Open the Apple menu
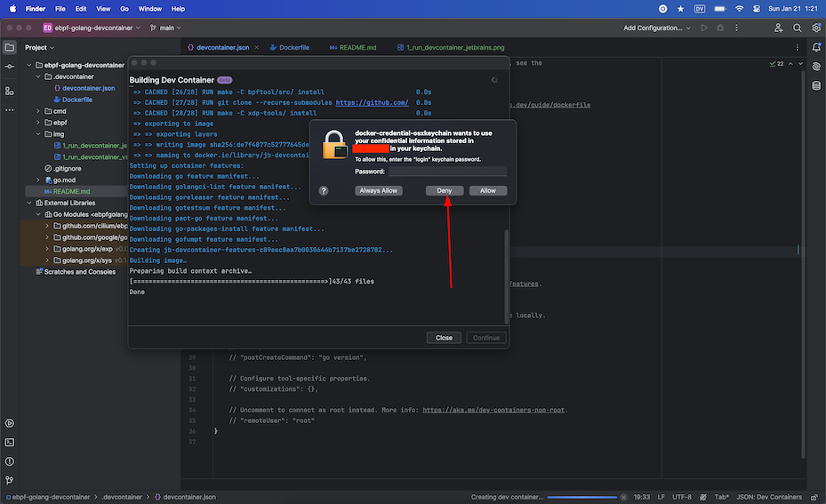Screen dimensions: 826x504 (12, 9)
